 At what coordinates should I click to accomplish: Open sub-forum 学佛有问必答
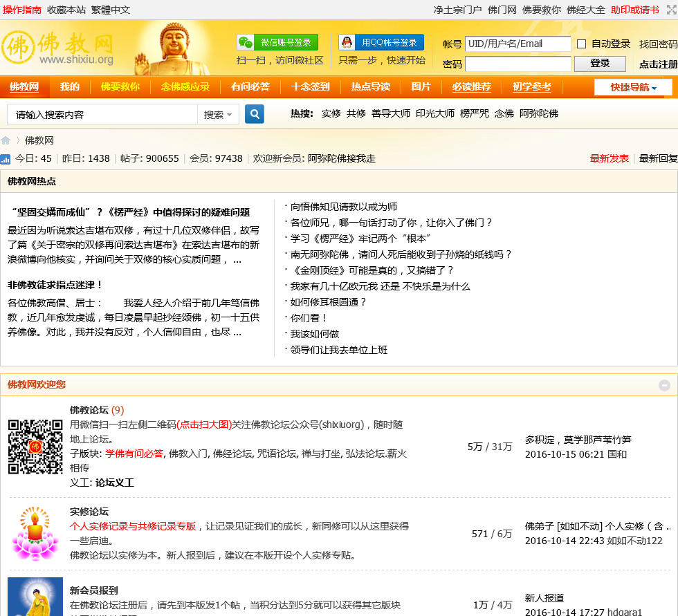click(134, 454)
